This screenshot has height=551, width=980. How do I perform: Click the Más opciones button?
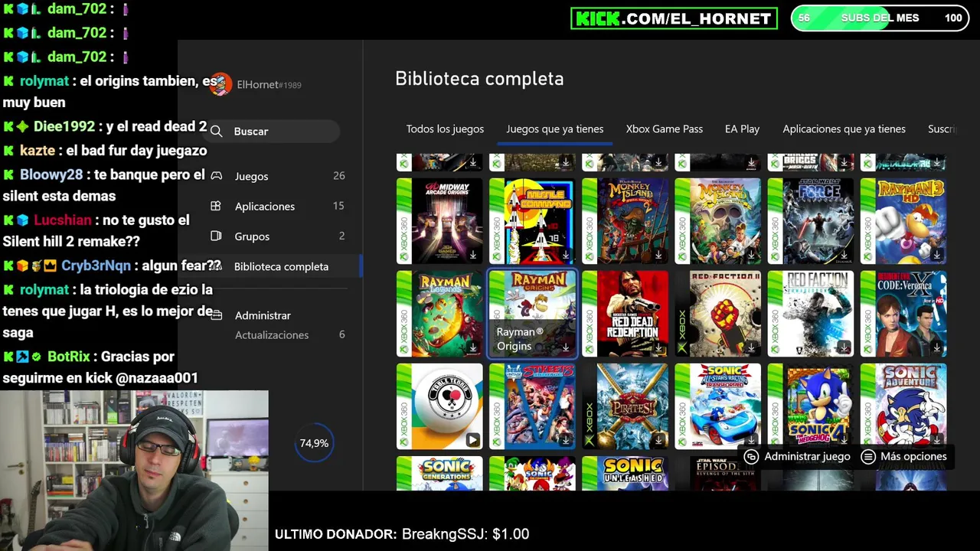pos(904,456)
